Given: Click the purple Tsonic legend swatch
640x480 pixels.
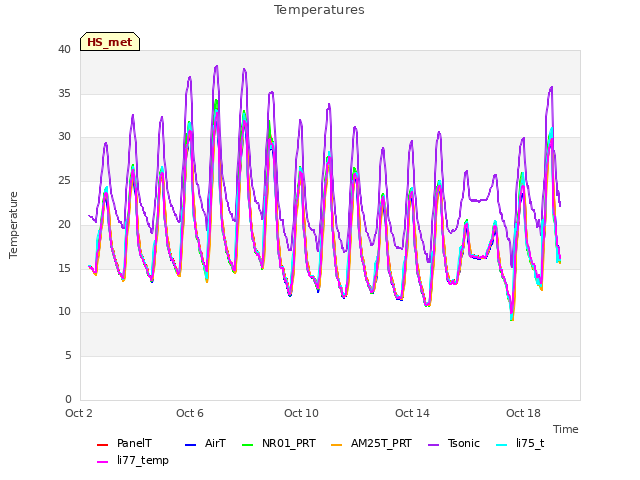Looking at the screenshot, I should 433,444.
